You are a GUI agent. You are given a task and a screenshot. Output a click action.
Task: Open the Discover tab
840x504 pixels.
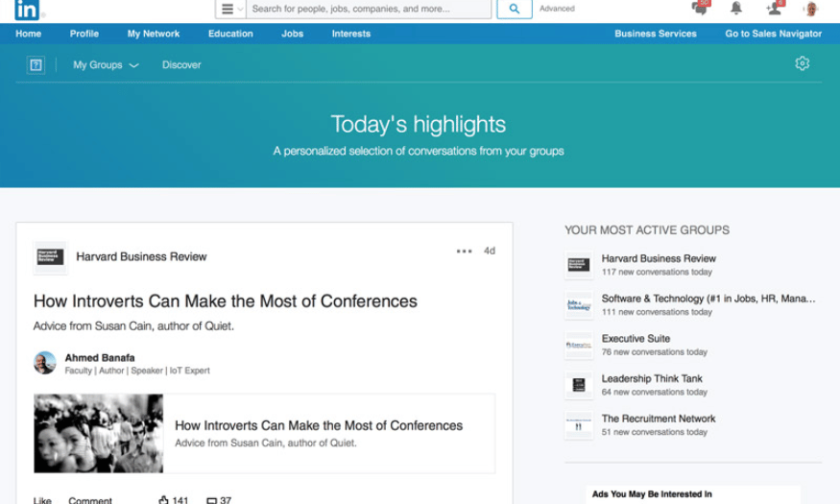click(181, 65)
